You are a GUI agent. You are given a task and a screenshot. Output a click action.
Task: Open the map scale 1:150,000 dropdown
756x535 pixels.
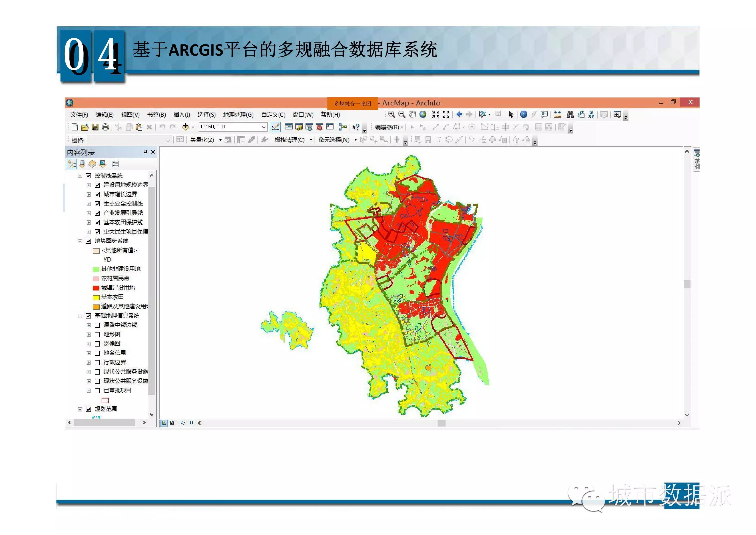[x=264, y=127]
